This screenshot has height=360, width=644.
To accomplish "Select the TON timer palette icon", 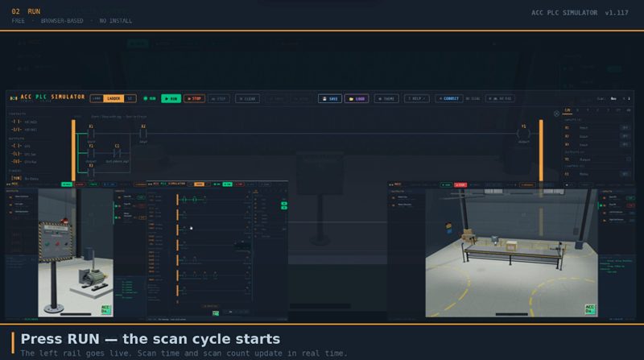I will coord(16,178).
